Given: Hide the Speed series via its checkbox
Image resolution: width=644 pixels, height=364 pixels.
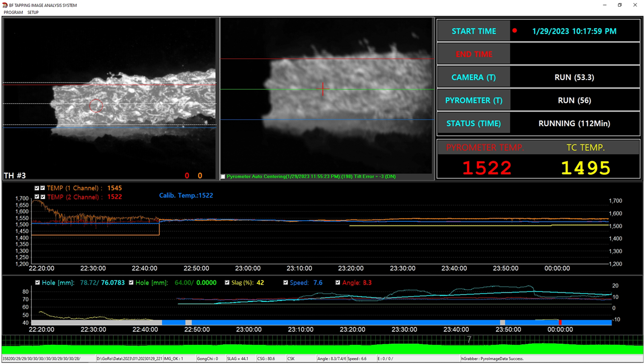Looking at the screenshot, I should pyautogui.click(x=286, y=283).
